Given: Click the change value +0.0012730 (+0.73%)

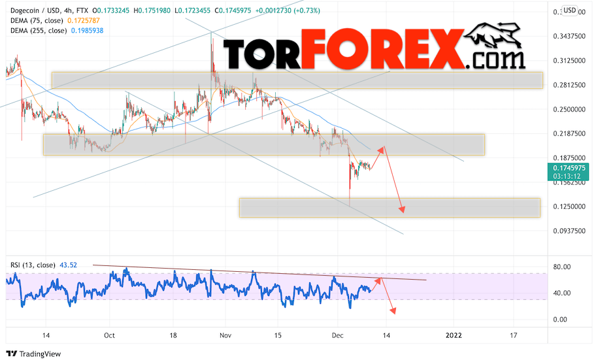Looking at the screenshot, I should click(288, 10).
